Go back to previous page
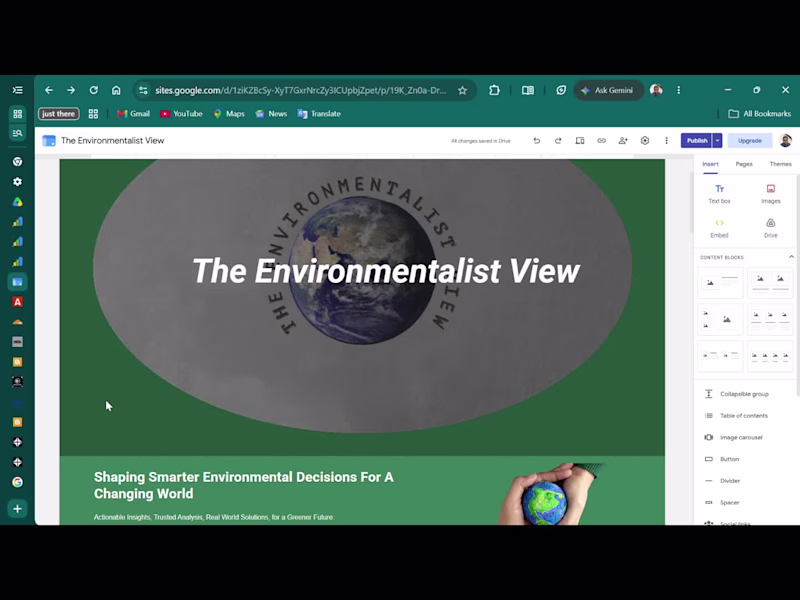Viewport: 800px width, 600px height. tap(48, 90)
